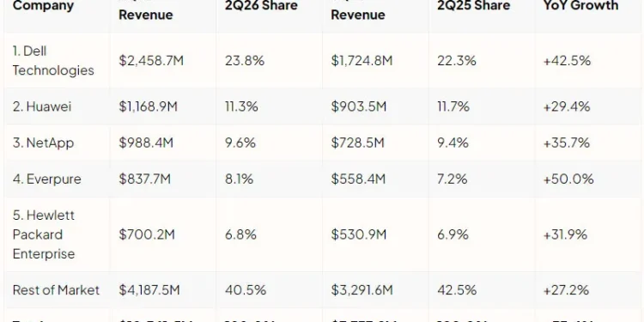
Task: Click the $530.9M revenue cell
Action: coord(359,234)
